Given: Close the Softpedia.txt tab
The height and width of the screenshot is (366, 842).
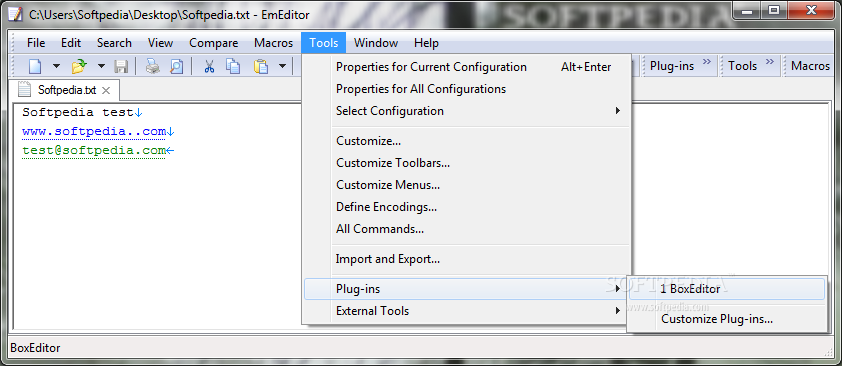Looking at the screenshot, I should (x=106, y=90).
